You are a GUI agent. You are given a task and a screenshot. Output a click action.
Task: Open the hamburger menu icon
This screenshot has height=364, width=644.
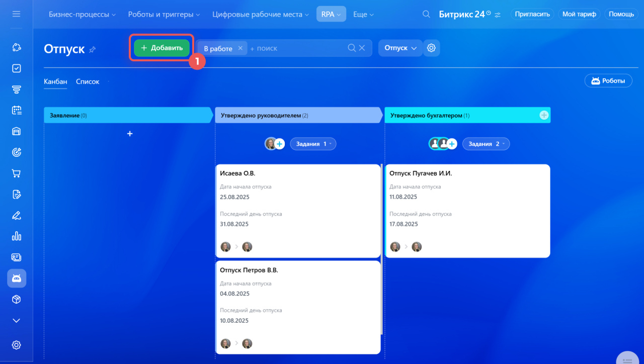[16, 14]
